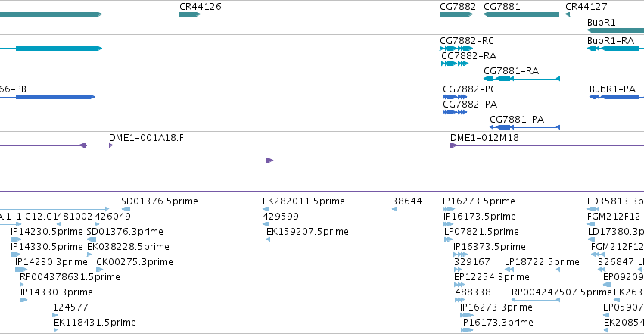
Task: Click the small arrow beside 38644
Action: [395, 209]
